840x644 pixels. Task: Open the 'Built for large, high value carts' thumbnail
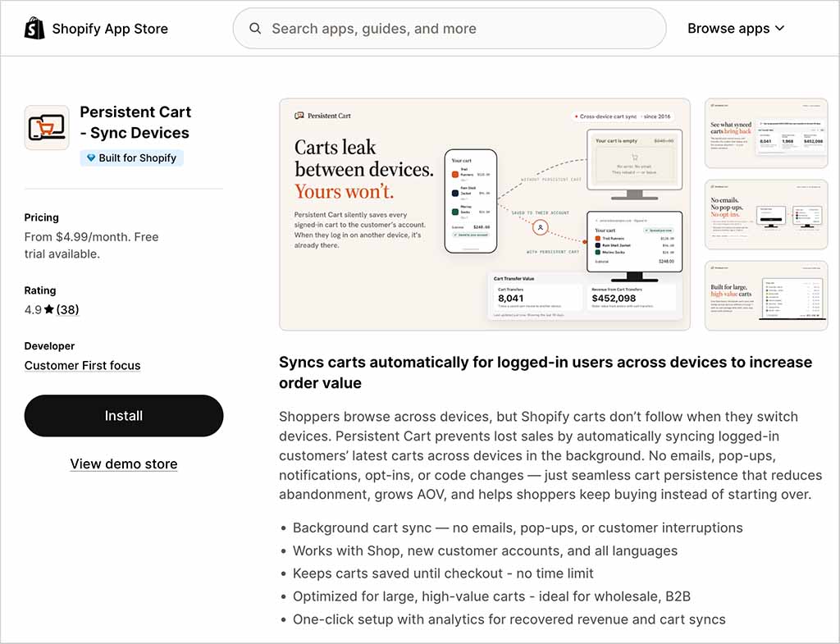766,295
